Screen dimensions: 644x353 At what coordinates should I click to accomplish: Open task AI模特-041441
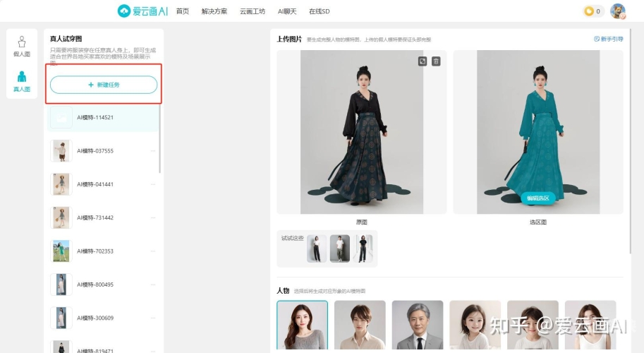click(103, 184)
